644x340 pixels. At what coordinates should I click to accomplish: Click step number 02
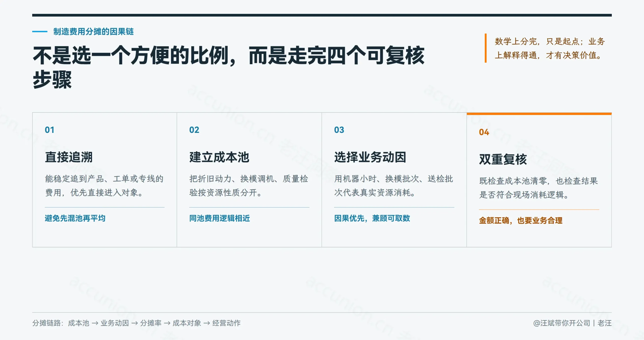(194, 130)
